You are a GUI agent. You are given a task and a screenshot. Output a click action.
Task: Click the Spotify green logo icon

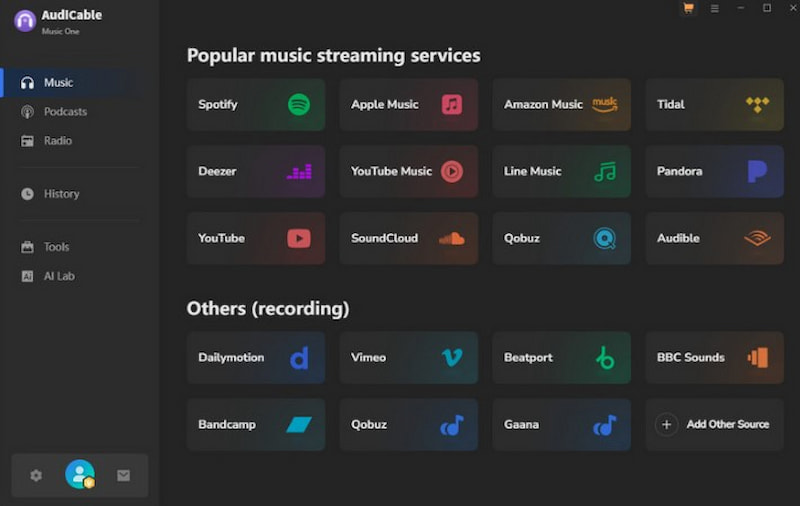point(299,105)
